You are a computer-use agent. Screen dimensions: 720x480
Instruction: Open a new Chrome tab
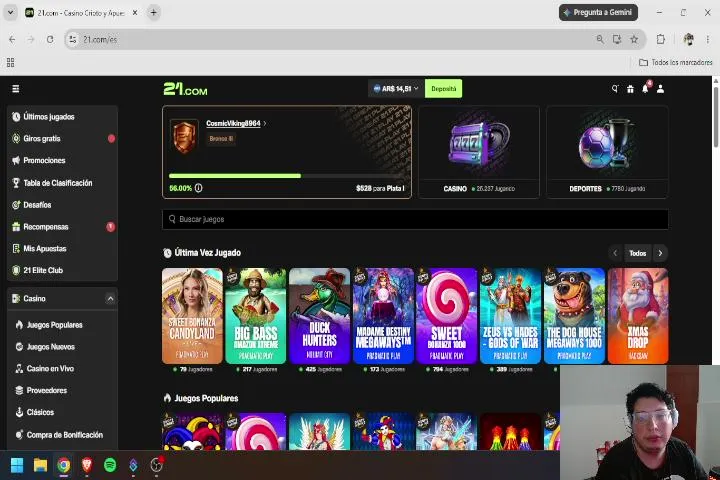pyautogui.click(x=154, y=13)
